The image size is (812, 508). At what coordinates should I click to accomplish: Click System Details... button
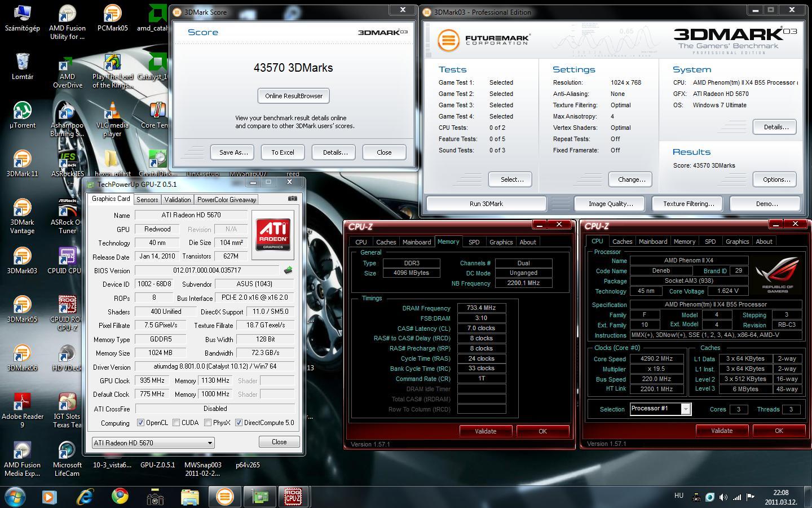point(776,127)
